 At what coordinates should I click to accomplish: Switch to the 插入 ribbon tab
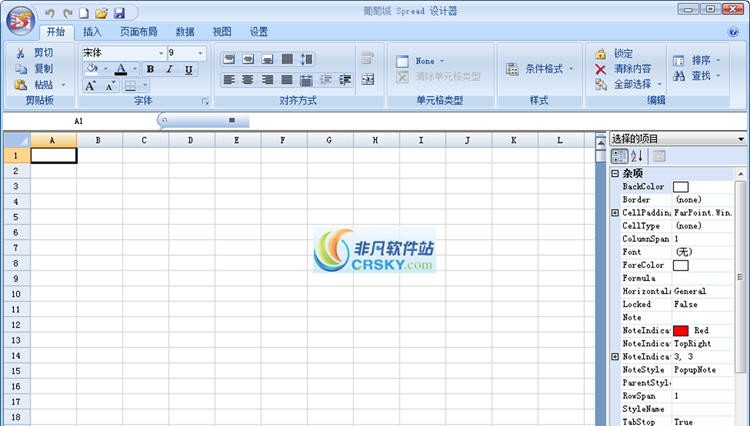[92, 32]
